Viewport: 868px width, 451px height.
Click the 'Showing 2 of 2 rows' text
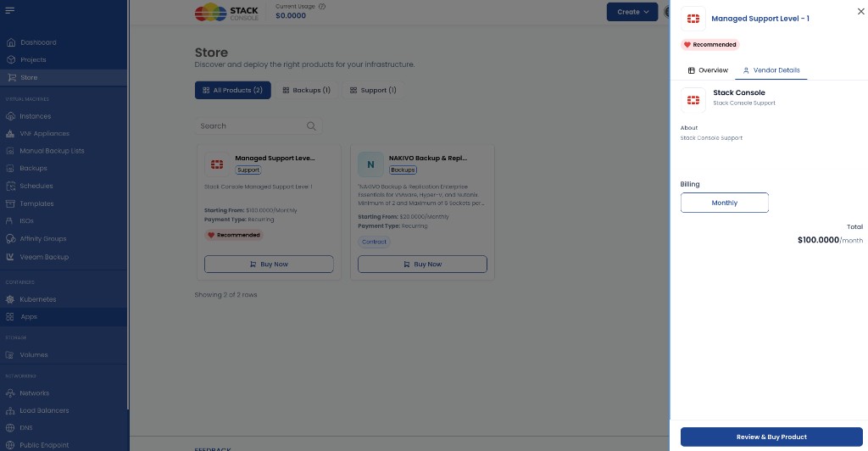point(225,295)
